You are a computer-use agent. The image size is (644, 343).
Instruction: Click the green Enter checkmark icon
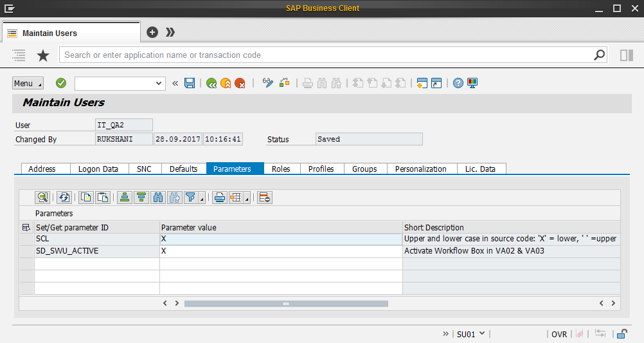click(x=61, y=83)
